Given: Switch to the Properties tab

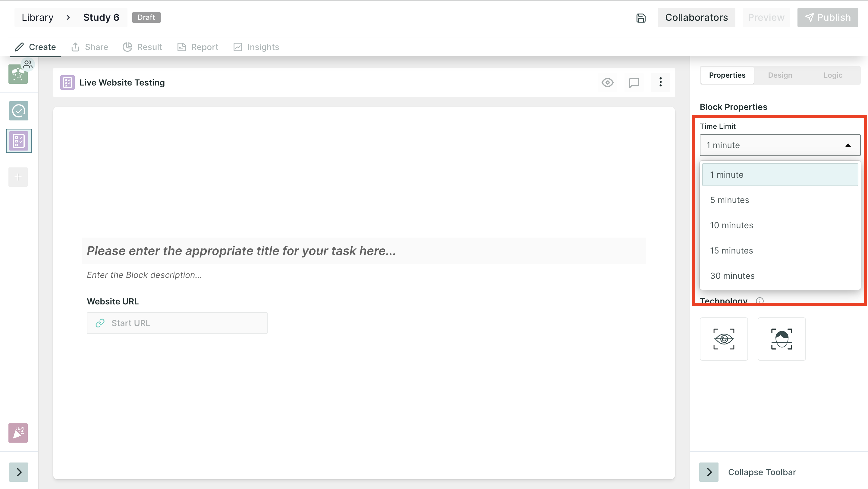Looking at the screenshot, I should tap(727, 75).
